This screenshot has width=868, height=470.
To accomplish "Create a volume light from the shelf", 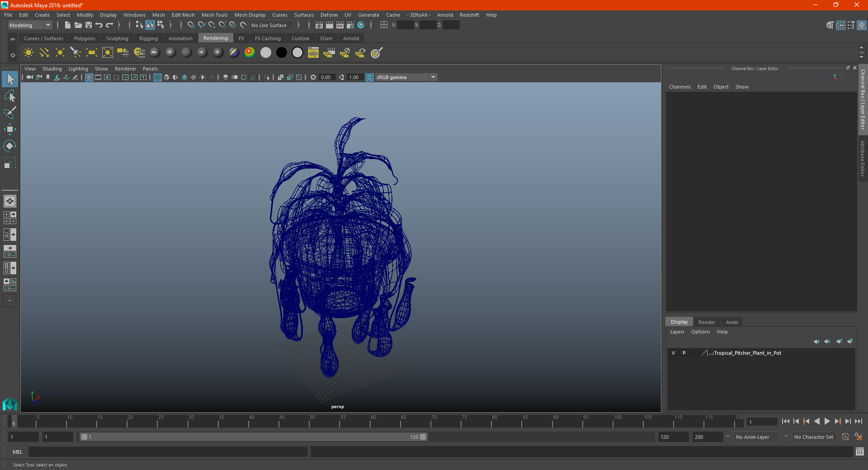I will (107, 53).
